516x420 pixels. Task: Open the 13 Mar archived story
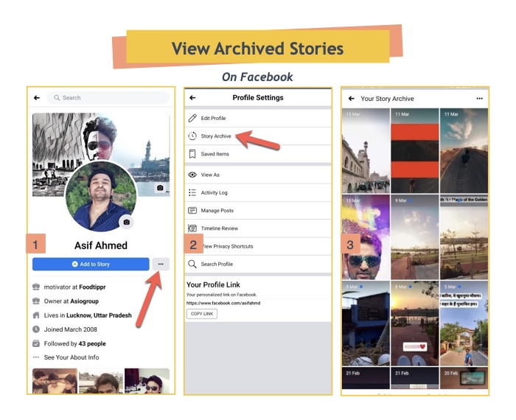(366, 150)
